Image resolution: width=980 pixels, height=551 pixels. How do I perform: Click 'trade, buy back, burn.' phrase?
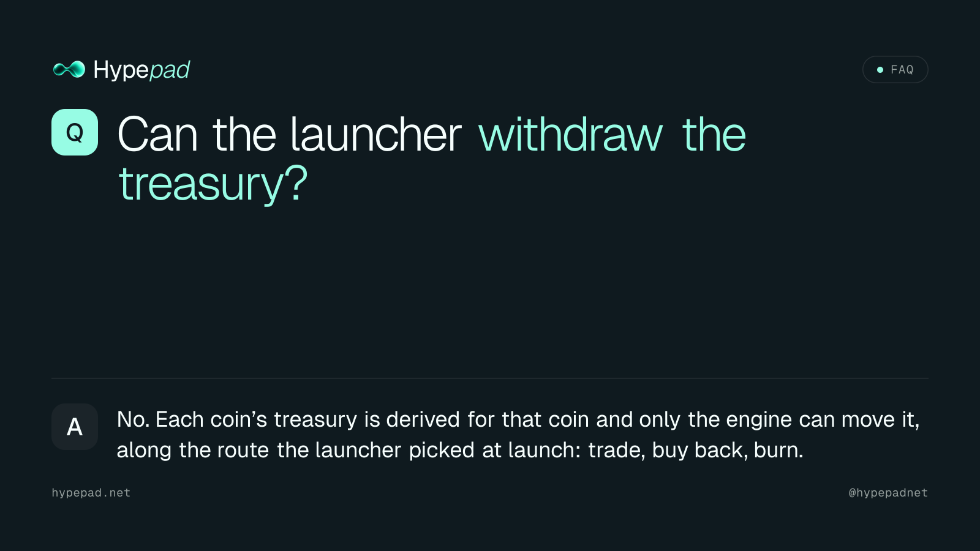(x=696, y=450)
